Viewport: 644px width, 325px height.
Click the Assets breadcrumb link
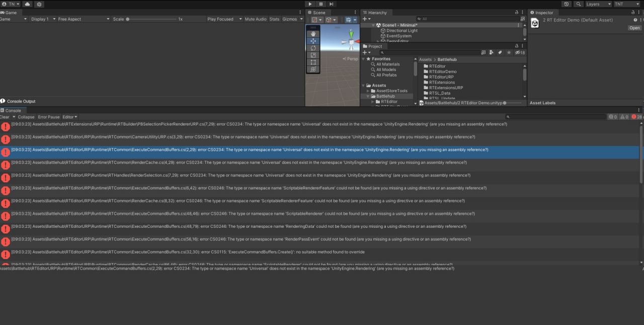tap(425, 59)
